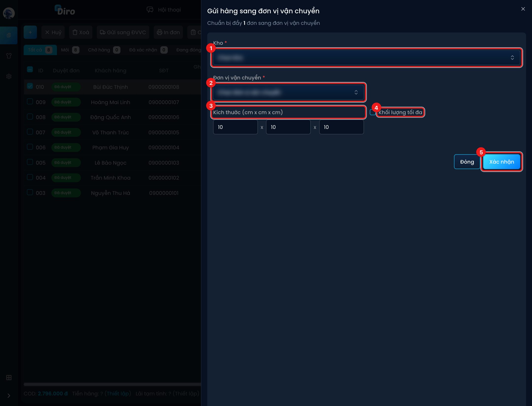Click Gửi sang ĐVVC toolbar button
Screen dimensions: 532x406
(123, 32)
